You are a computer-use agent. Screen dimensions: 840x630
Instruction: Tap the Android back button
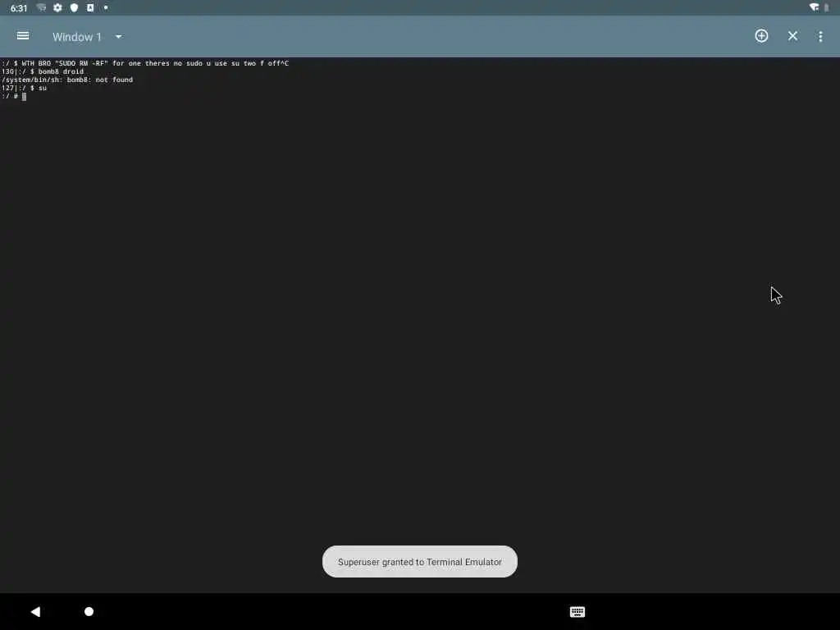(x=35, y=611)
